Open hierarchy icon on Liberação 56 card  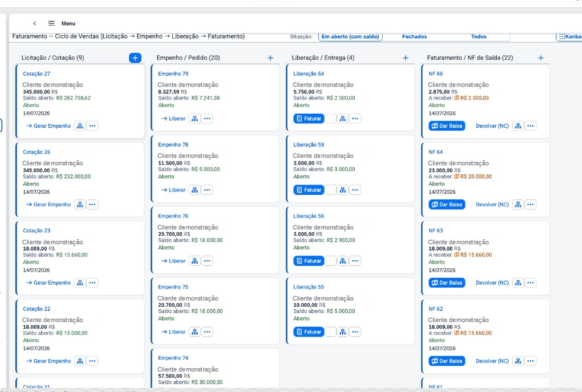(343, 261)
